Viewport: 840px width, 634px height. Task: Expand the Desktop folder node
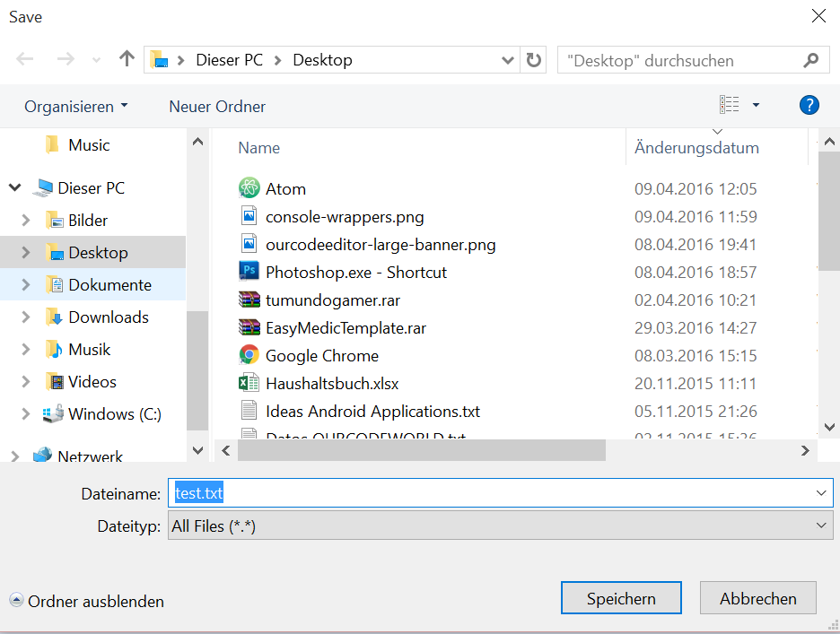click(26, 252)
